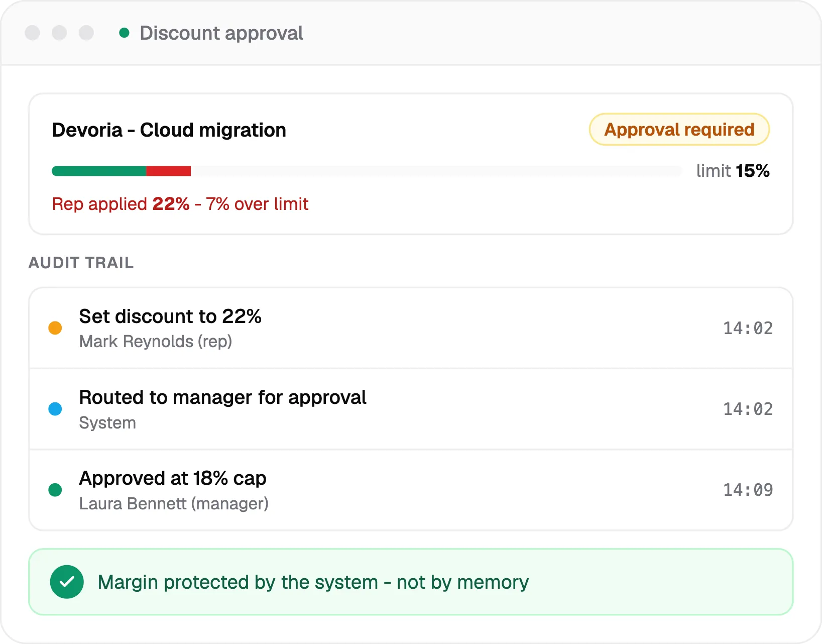
Task: Click the green dot beside Approved at 18% cap
Action: (55, 490)
